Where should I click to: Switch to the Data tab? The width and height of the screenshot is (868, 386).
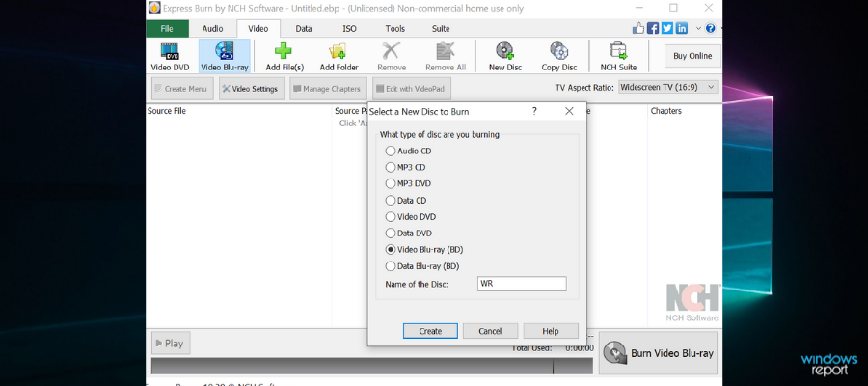[304, 29]
